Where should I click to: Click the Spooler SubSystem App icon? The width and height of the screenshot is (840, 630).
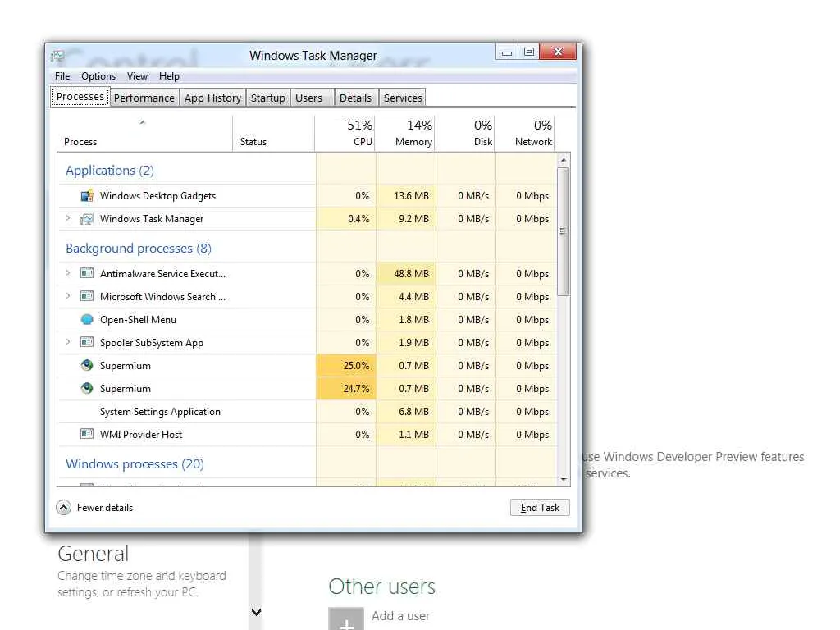pos(87,342)
